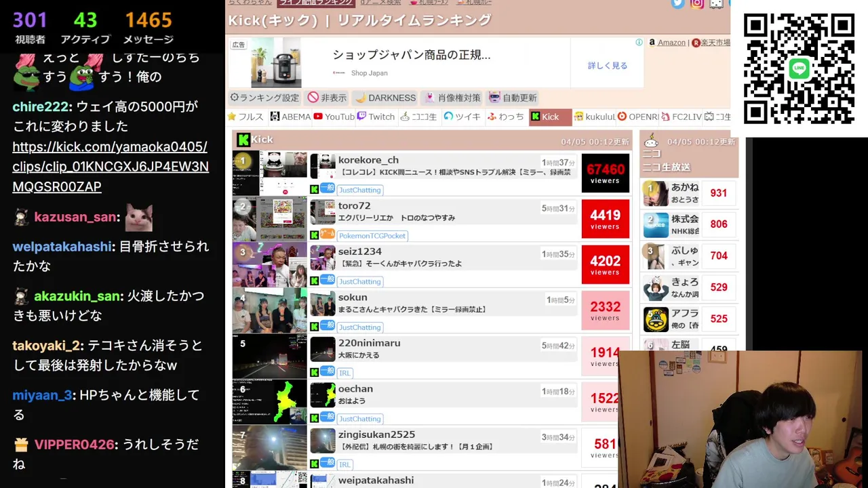Click seiz1234's small avatar icon
868x488 pixels.
coord(323,258)
